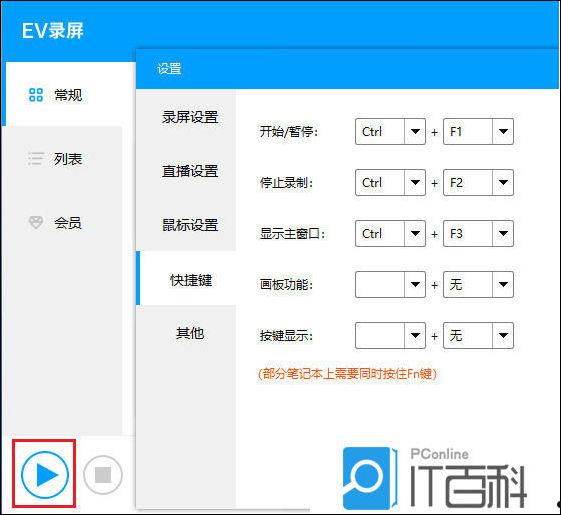Click the 设置 dialog title
Viewport: 561px width, 515px height.
(x=169, y=69)
